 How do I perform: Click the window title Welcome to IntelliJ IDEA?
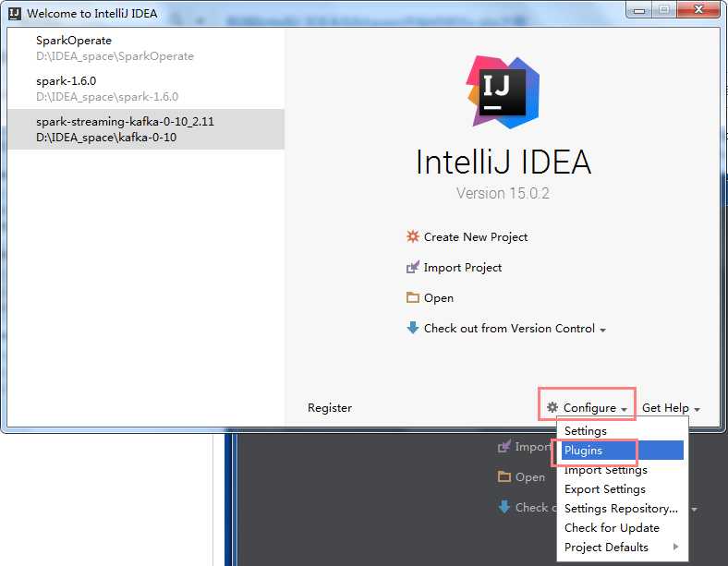click(92, 14)
